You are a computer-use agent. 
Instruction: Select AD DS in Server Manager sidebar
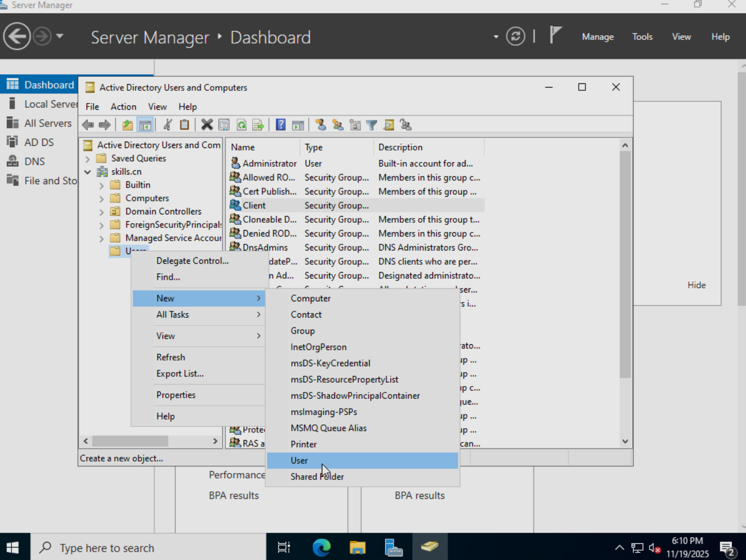point(39,142)
